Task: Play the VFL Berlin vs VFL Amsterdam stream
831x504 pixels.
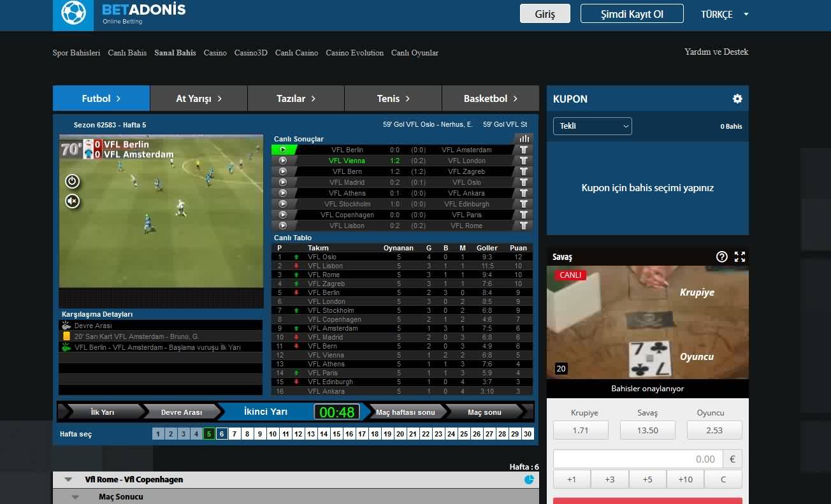Action: [x=283, y=150]
